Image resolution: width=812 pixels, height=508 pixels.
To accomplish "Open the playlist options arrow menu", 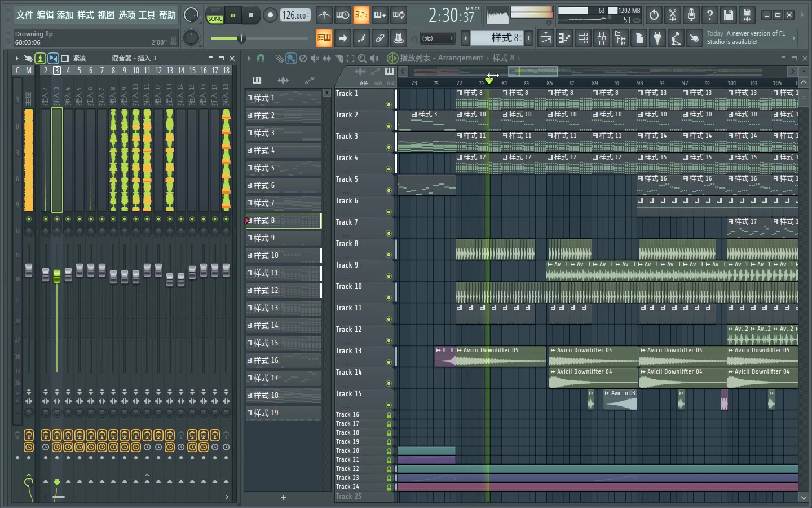I will (x=249, y=58).
